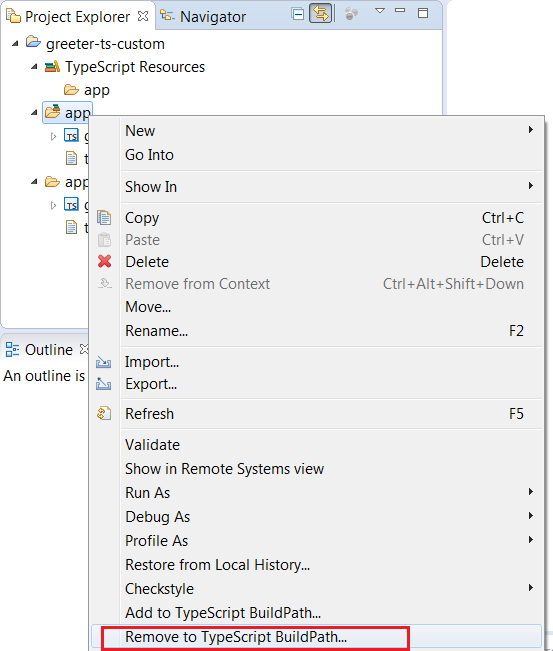Select Rename... in the context menu

316,331
